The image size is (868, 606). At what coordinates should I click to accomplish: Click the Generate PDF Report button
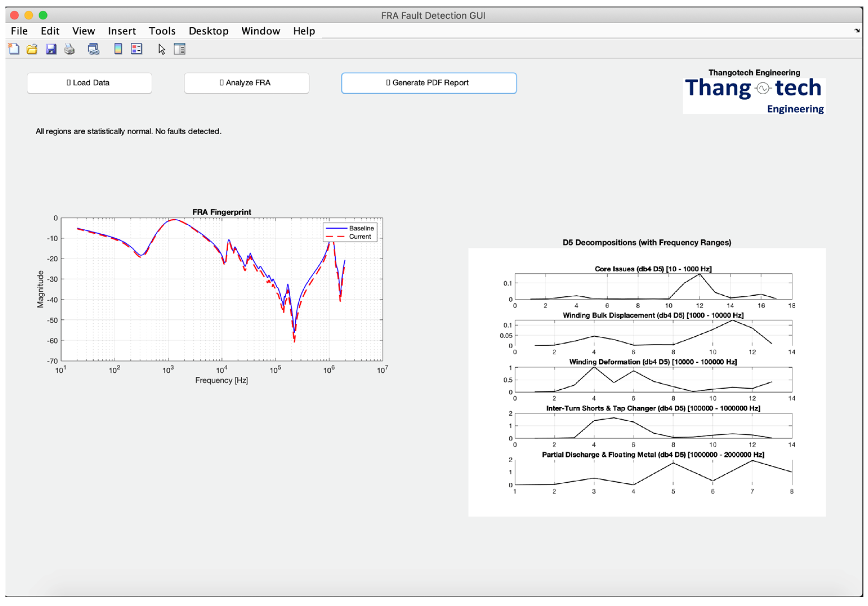[429, 83]
